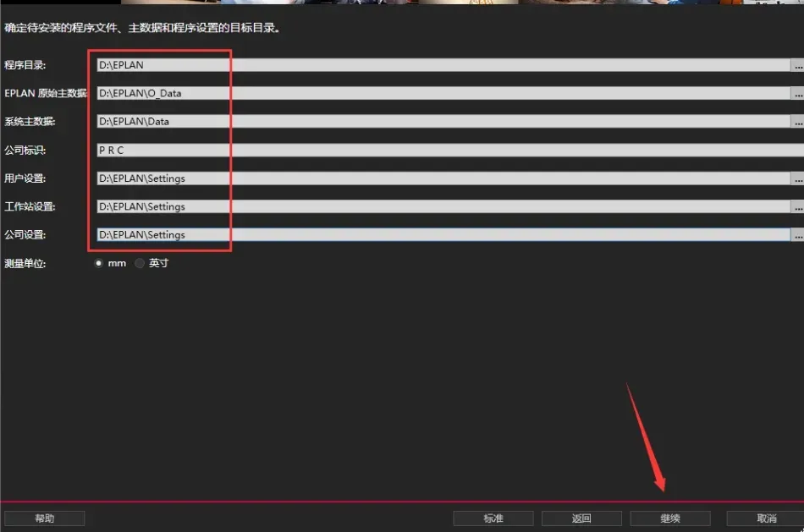Click the 公司设置 path field
The width and height of the screenshot is (804, 532).
(x=443, y=235)
